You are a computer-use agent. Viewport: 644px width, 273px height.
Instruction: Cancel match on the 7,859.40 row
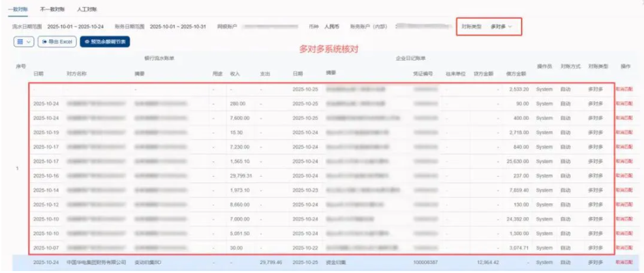pos(624,190)
